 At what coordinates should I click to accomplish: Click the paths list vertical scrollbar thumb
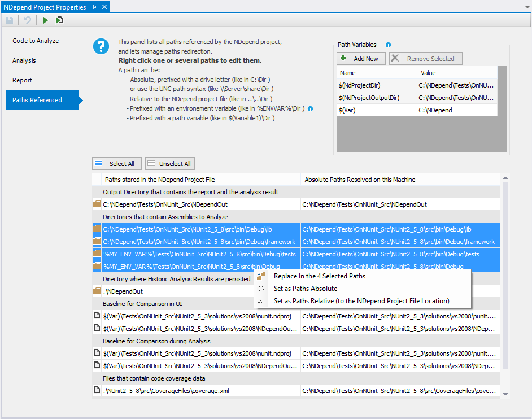[505, 276]
